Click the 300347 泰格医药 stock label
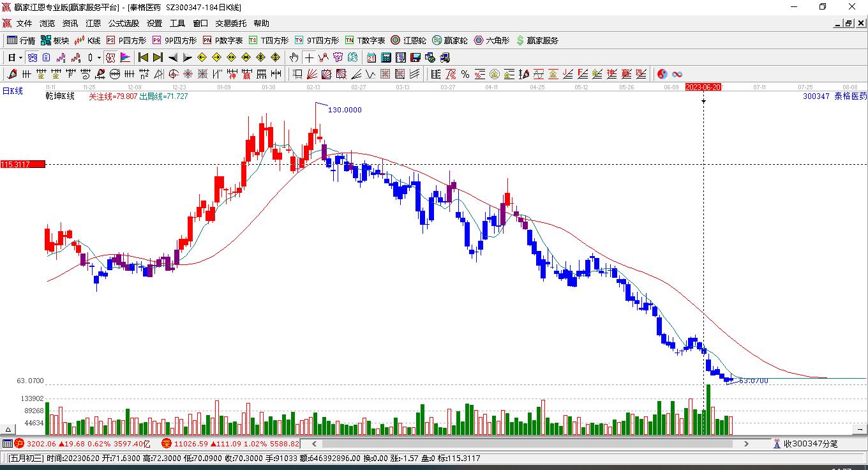 pyautogui.click(x=835, y=96)
